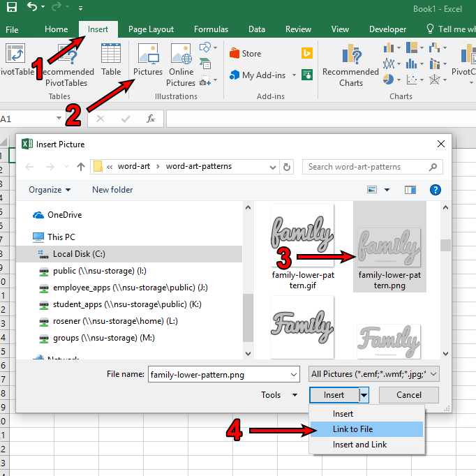The width and height of the screenshot is (476, 476).
Task: Click the Undo arrow icon
Action: coord(32,6)
